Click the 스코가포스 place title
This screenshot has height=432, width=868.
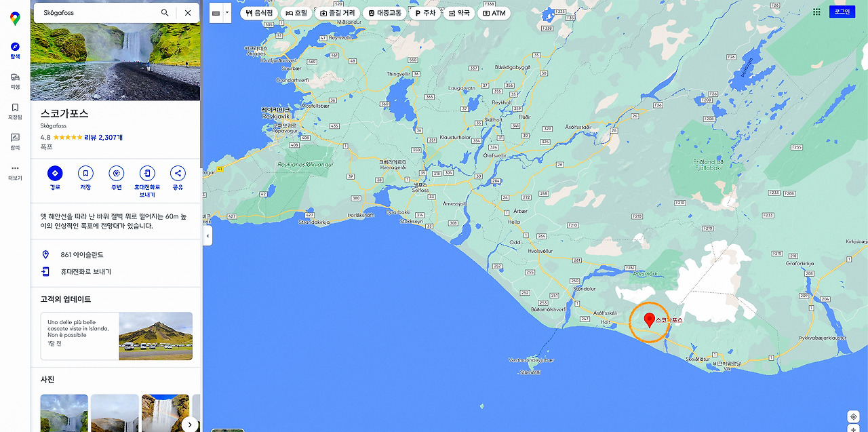click(x=64, y=113)
